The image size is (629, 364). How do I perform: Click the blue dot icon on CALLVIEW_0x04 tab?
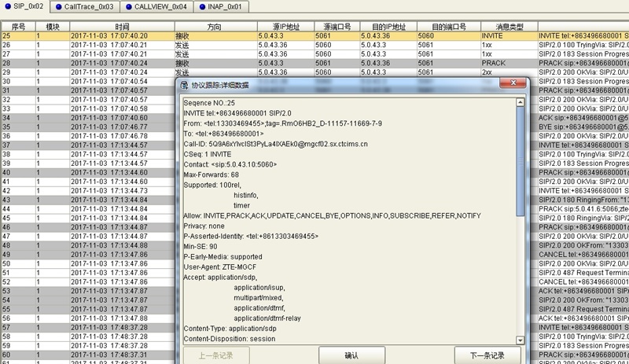128,7
